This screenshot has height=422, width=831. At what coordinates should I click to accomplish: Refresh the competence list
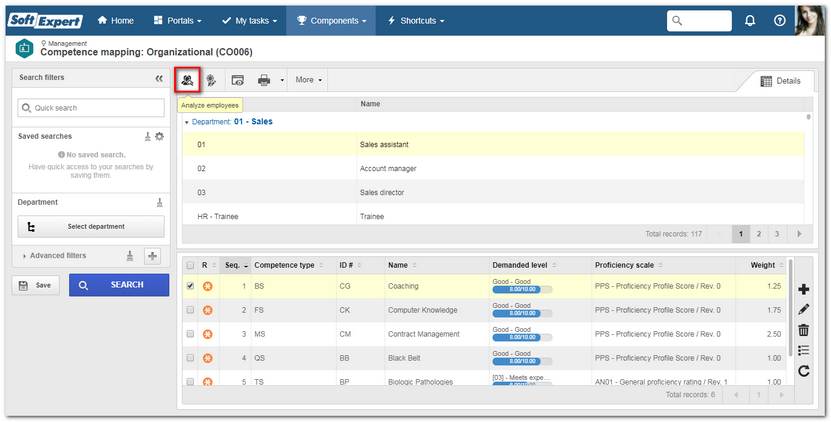point(803,371)
